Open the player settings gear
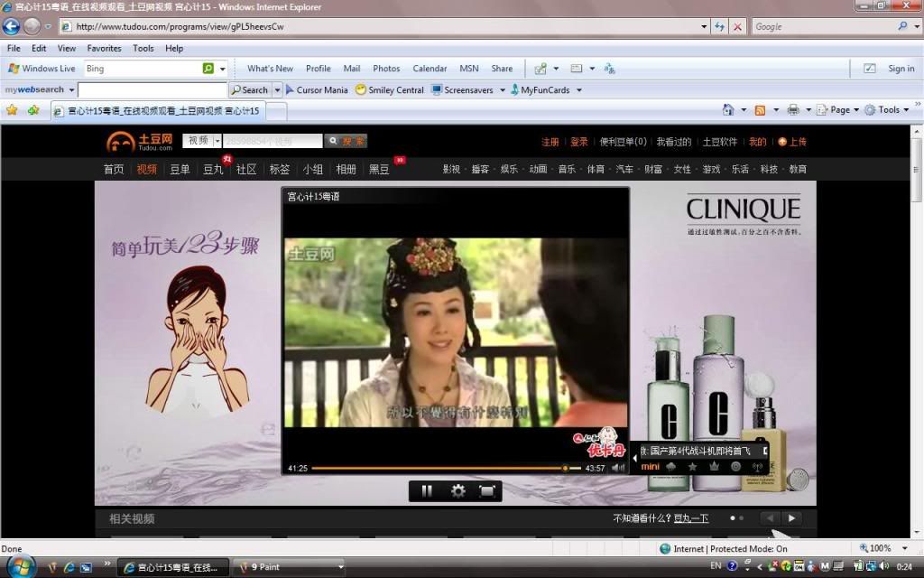Viewport: 924px width, 578px height. [x=457, y=490]
